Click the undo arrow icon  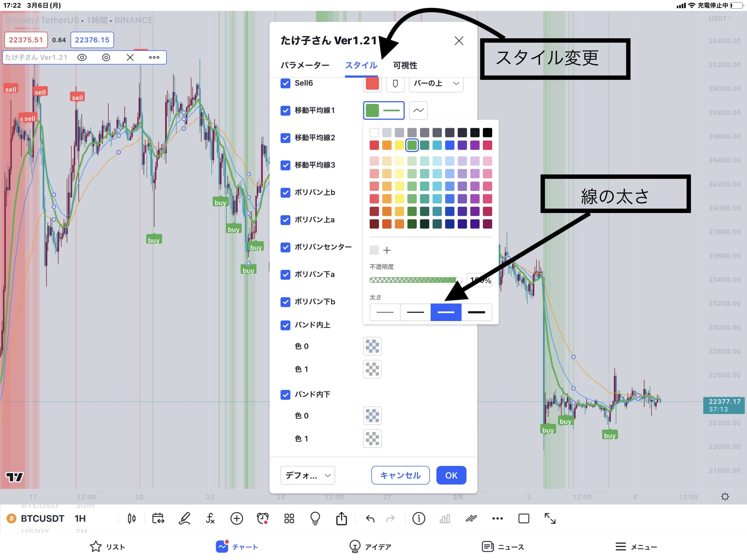370,519
